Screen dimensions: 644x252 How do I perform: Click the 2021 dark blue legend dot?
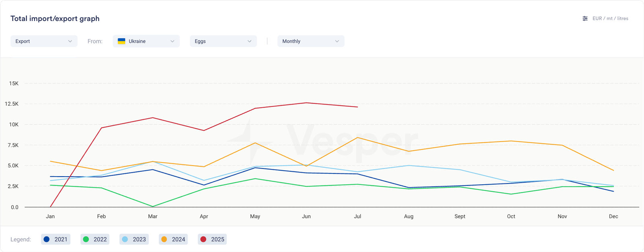pyautogui.click(x=47, y=239)
